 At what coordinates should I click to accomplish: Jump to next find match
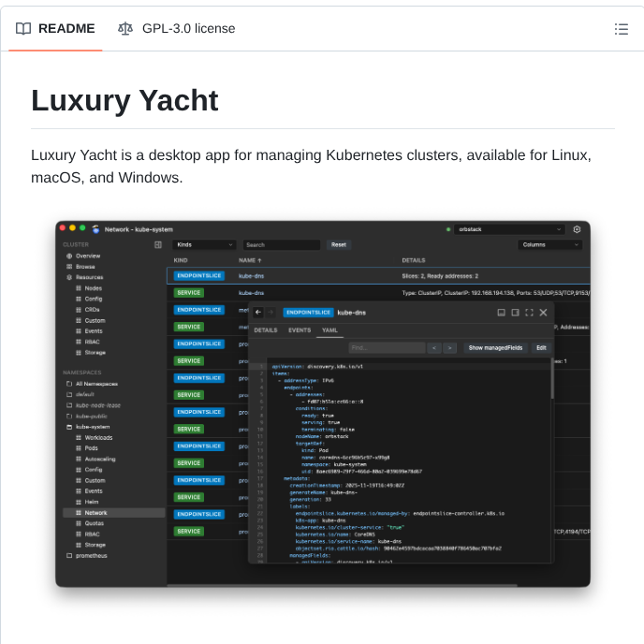click(x=449, y=348)
